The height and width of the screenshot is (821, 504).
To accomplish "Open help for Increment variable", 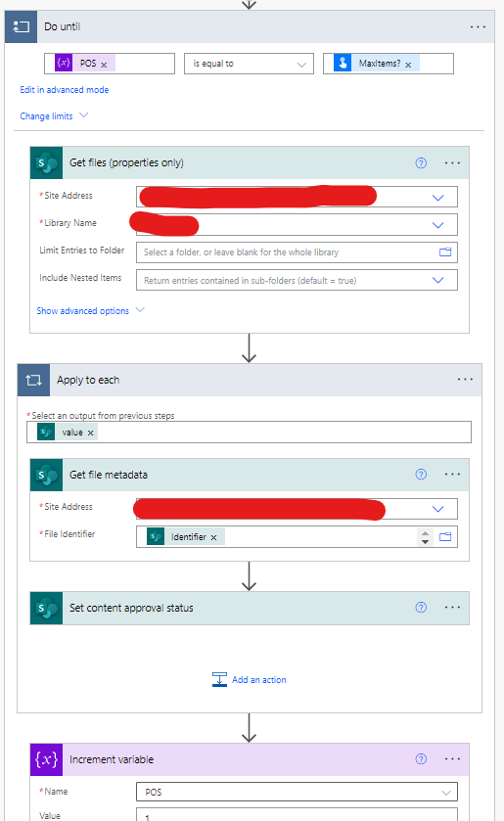I will pyautogui.click(x=421, y=759).
